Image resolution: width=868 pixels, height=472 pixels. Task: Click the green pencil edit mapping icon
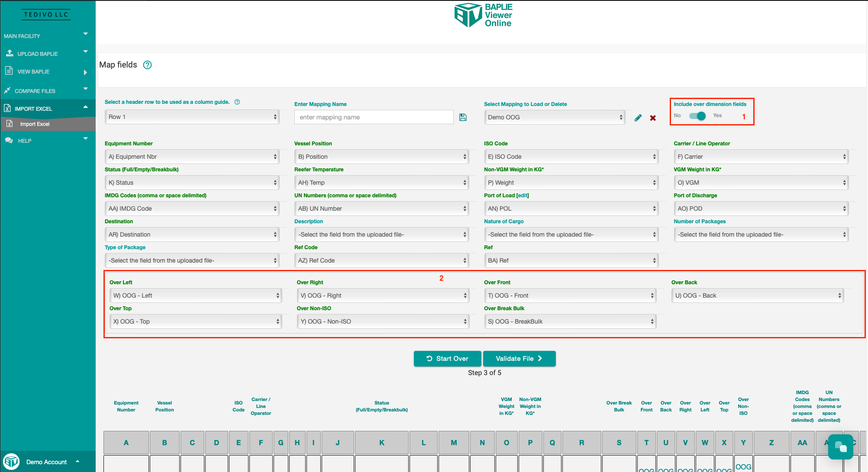point(638,118)
